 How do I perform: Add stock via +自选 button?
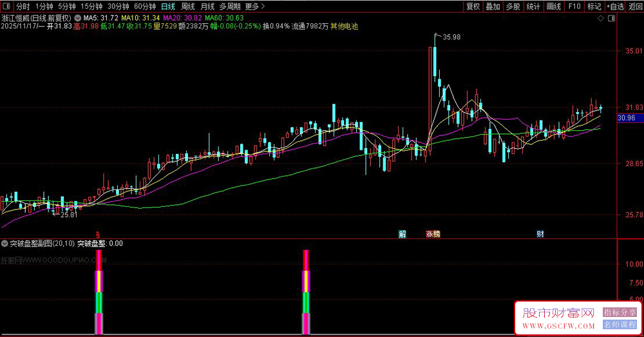click(615, 6)
